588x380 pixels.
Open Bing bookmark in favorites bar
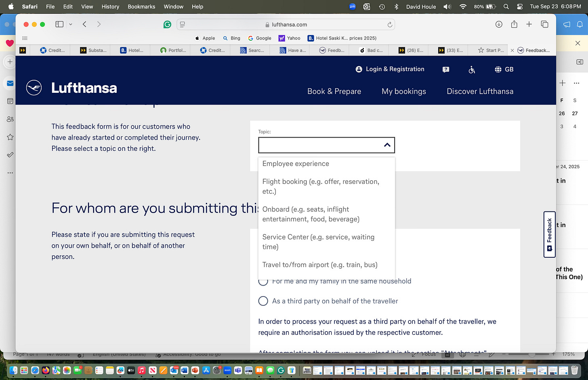tap(231, 38)
